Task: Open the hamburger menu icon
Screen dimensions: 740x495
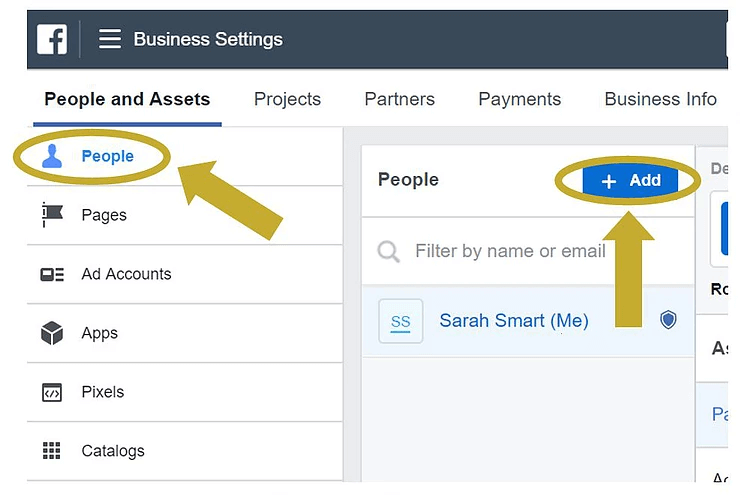Action: pos(110,39)
